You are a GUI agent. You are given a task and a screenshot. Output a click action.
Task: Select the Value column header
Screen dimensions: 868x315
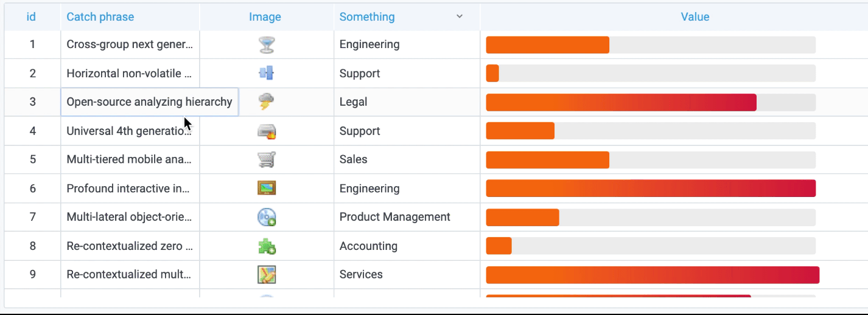coord(695,17)
